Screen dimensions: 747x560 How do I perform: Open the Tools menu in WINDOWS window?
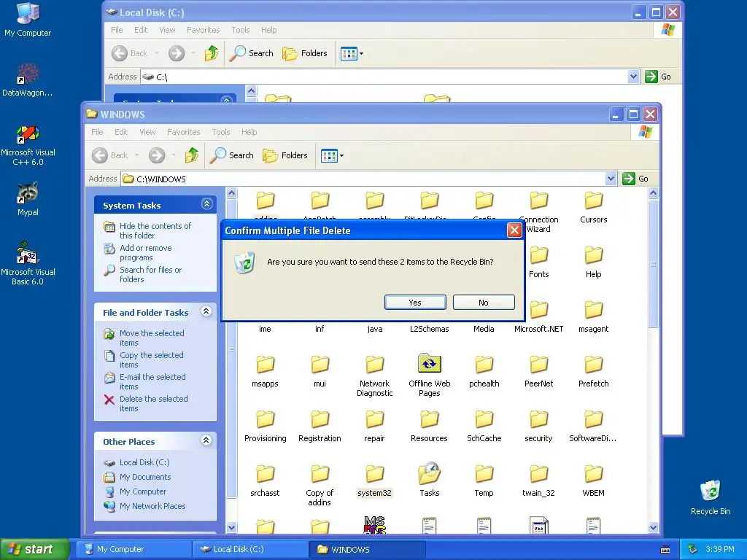220,132
